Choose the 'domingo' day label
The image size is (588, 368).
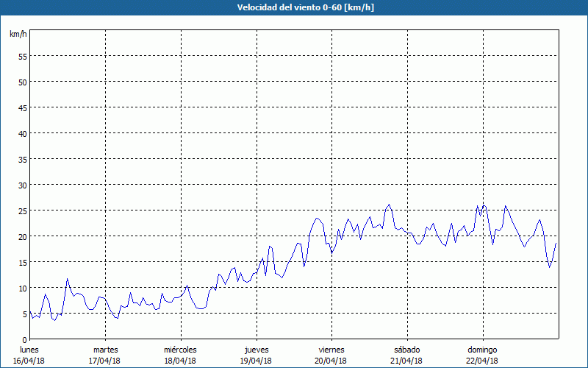482,350
